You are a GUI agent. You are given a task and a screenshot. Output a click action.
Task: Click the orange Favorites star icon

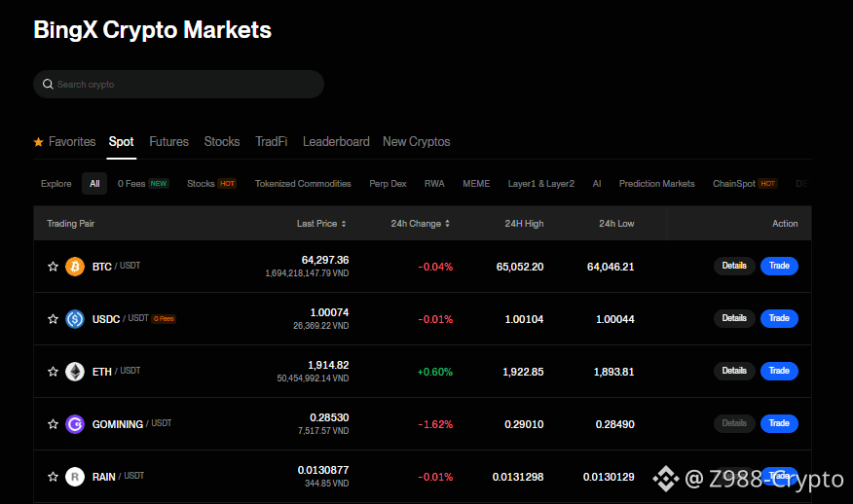[39, 142]
